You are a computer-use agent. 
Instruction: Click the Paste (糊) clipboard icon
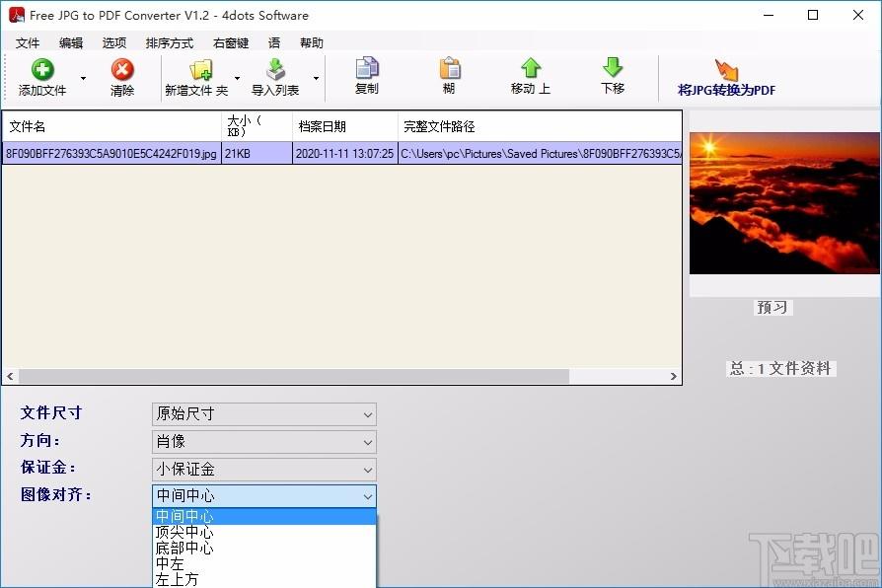450,68
